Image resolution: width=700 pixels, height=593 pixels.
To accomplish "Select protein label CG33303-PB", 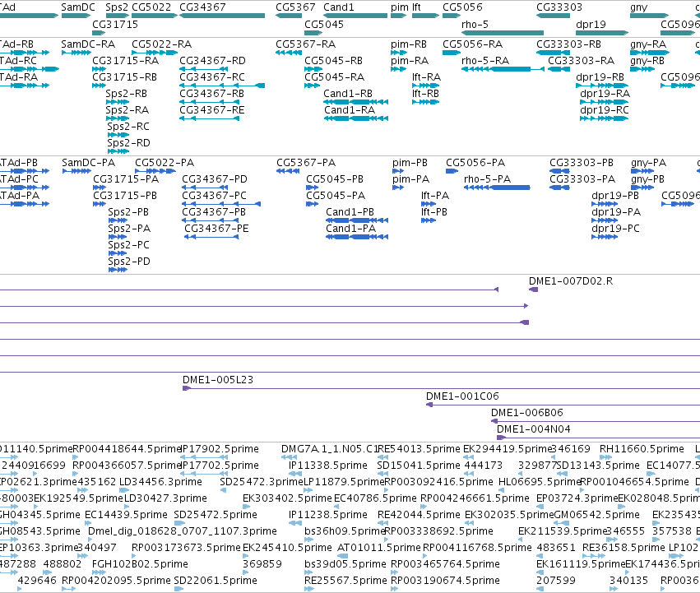I will pos(582,162).
